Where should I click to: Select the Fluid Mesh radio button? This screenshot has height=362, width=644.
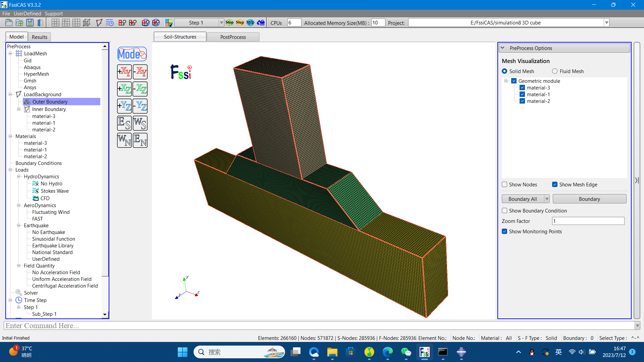[x=555, y=71]
